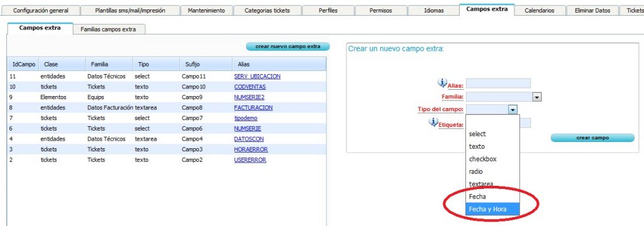Open the USERERROR alias link
This screenshot has height=226, width=644.
tap(250, 160)
